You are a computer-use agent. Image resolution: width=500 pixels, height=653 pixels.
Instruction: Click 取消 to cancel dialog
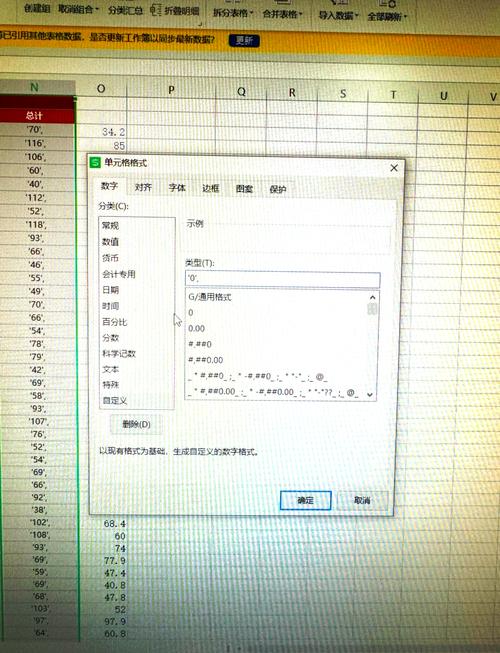click(x=362, y=500)
